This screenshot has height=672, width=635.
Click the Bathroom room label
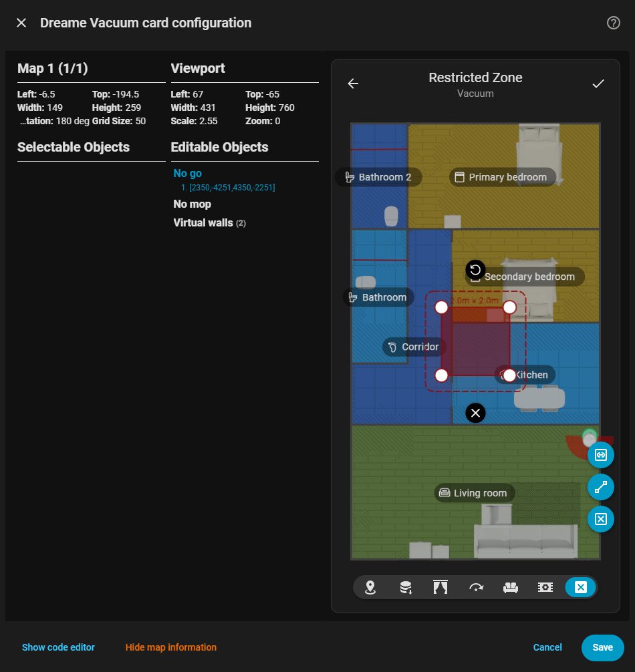pos(378,297)
